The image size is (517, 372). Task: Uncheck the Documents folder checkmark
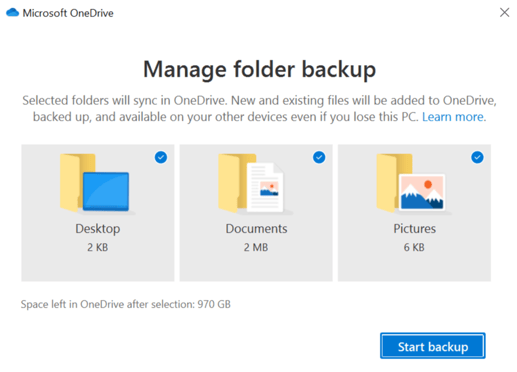319,157
